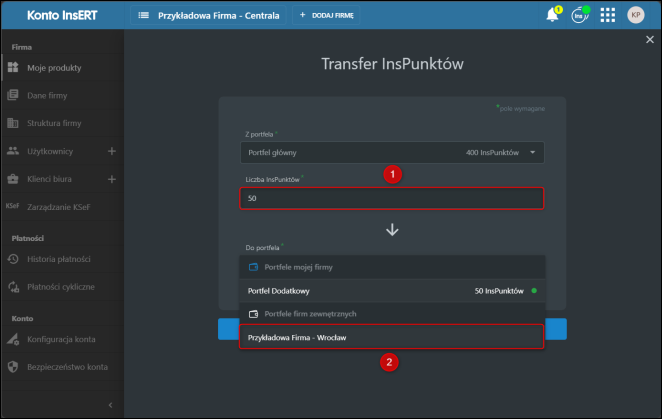Image resolution: width=662 pixels, height=419 pixels.
Task: Open Konfiguracja konta page
Action: 61,339
